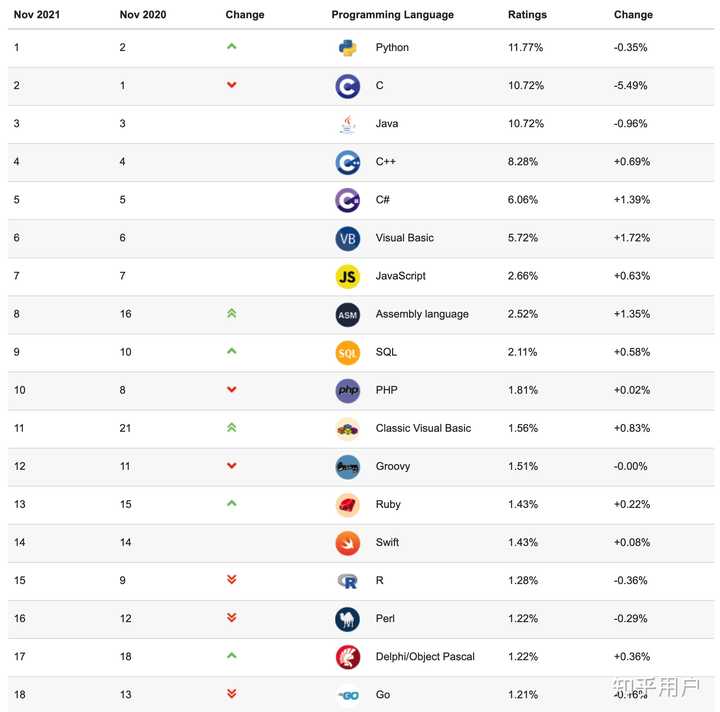Click the double green arrow for Assembly language
The width and height of the screenshot is (720, 712).
pyautogui.click(x=232, y=314)
